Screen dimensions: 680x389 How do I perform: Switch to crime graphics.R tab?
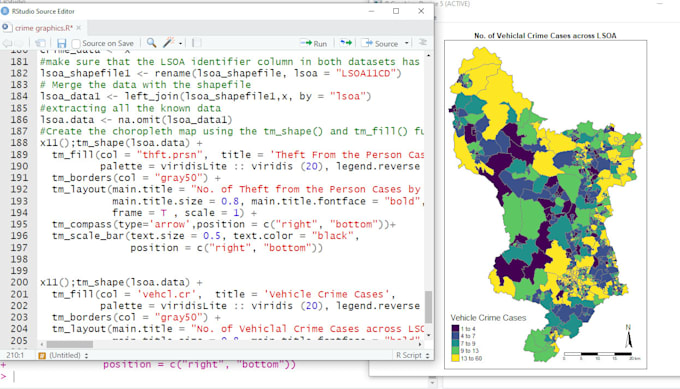click(43, 28)
